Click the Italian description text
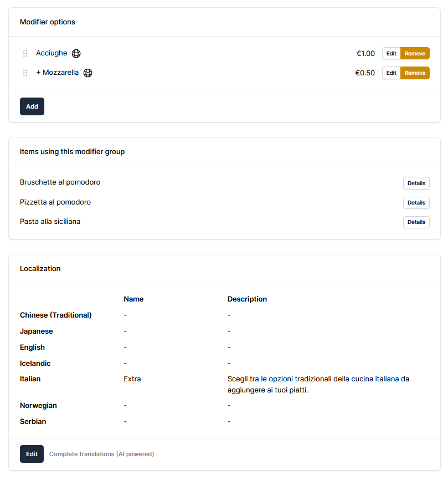This screenshot has height=480, width=448. 318,385
